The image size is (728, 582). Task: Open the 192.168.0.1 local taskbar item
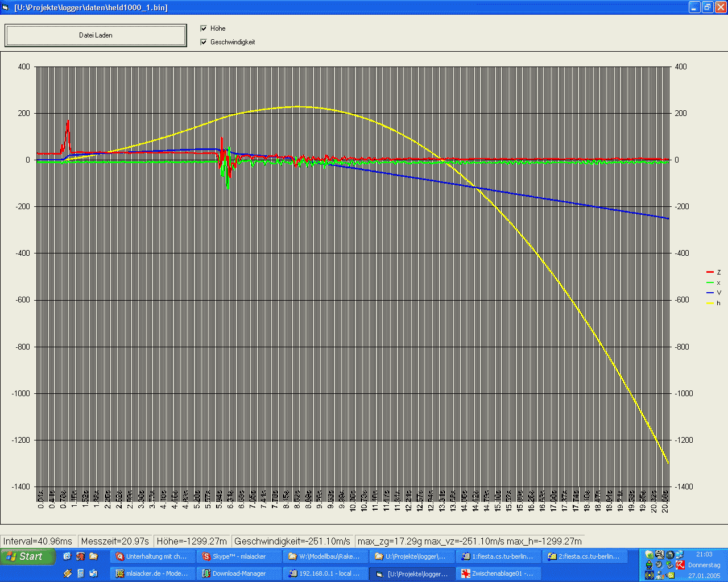coord(325,573)
